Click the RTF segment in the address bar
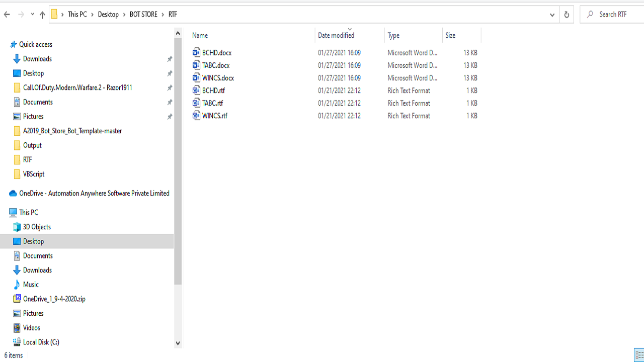Viewport: 644px width, 362px height. (x=173, y=15)
